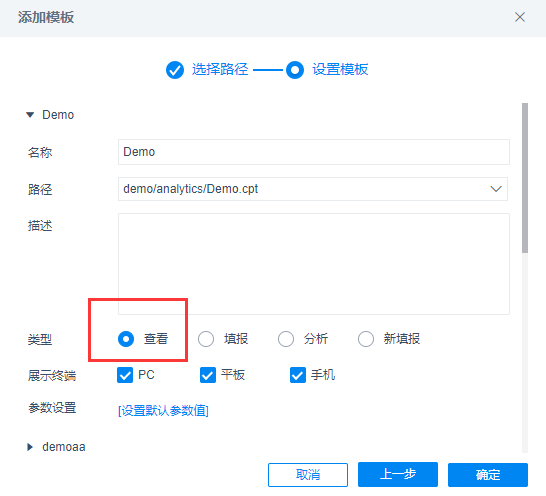Screen dimensions: 546x496
Task: Select the 新填报 type radio button
Action: [x=366, y=339]
